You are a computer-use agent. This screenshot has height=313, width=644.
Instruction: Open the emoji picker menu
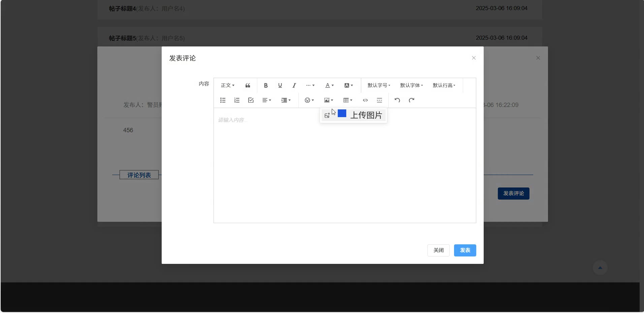[309, 100]
